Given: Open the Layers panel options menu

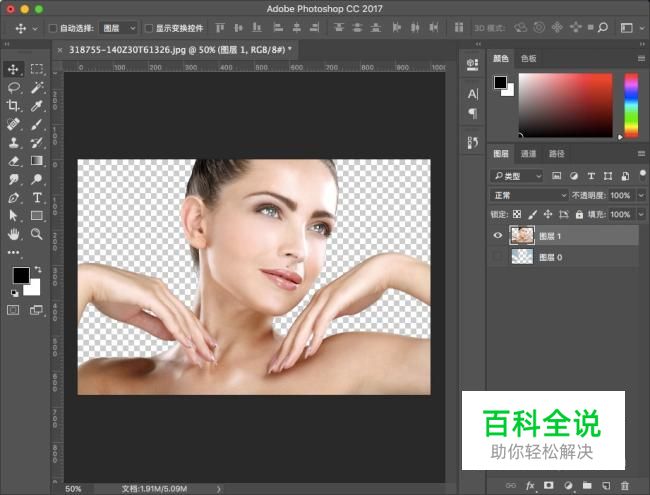Looking at the screenshot, I should [x=641, y=154].
